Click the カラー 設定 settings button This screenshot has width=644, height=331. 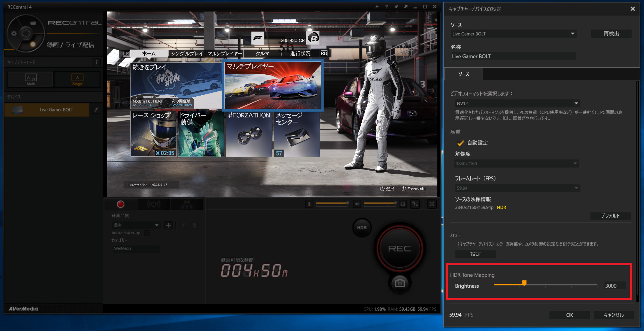tap(475, 254)
